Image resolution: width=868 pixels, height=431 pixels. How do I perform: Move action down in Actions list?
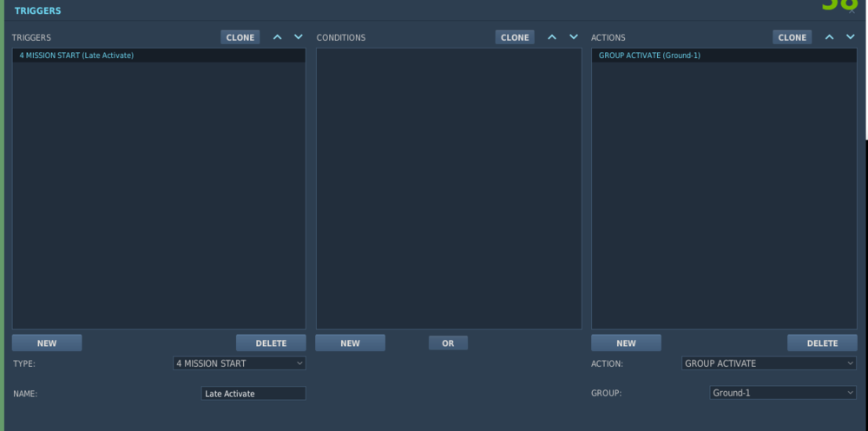coord(851,37)
